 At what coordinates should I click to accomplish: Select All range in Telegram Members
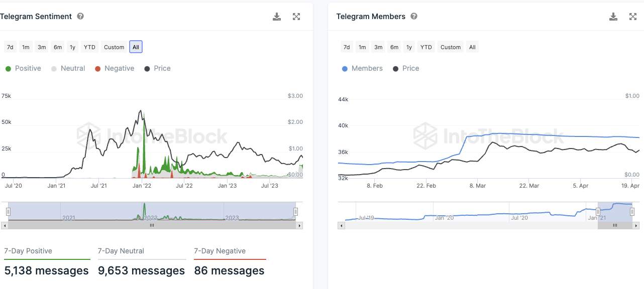472,47
